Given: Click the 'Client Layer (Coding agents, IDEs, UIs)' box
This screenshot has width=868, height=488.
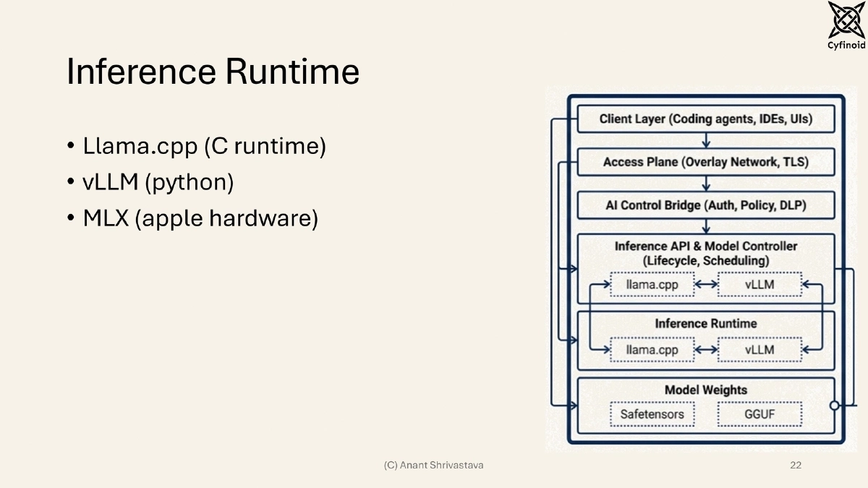Looking at the screenshot, I should tap(705, 119).
